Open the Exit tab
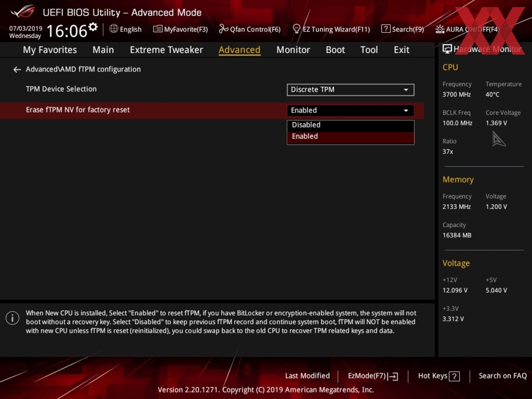532x399 pixels. click(401, 50)
